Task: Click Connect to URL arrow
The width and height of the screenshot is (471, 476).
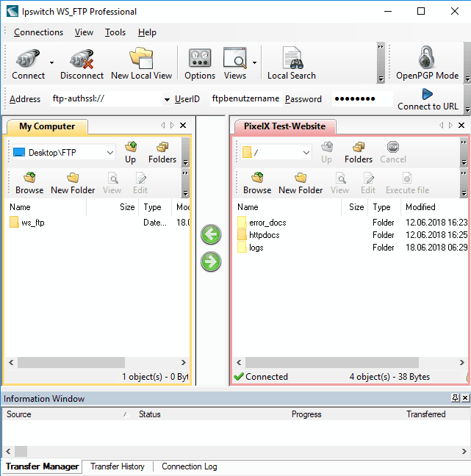Action: [428, 94]
